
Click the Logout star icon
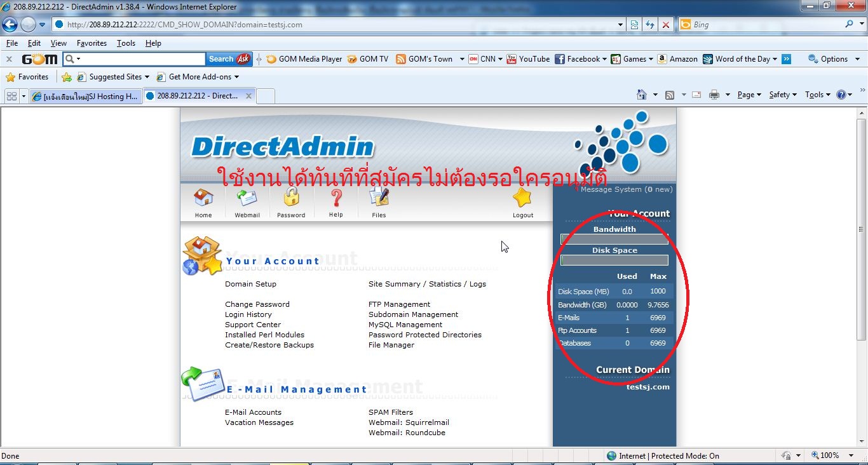tap(522, 198)
